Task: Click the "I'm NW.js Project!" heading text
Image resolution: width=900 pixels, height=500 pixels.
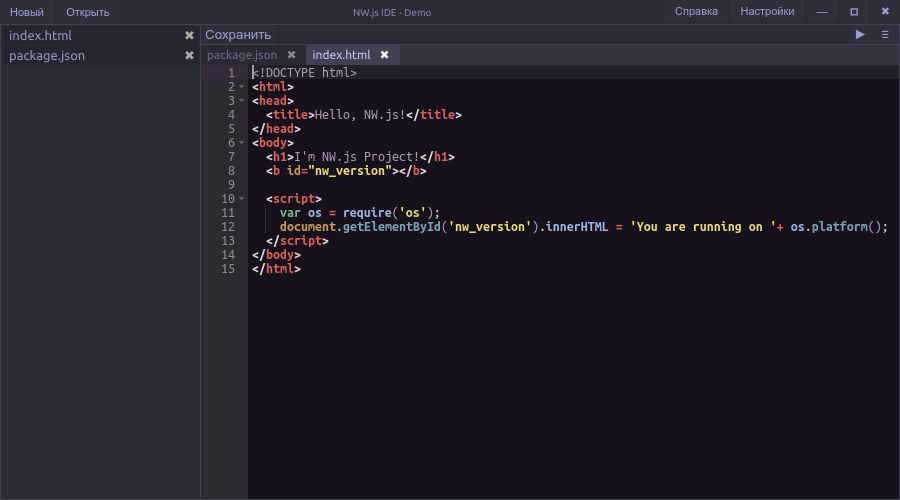Action: (356, 157)
